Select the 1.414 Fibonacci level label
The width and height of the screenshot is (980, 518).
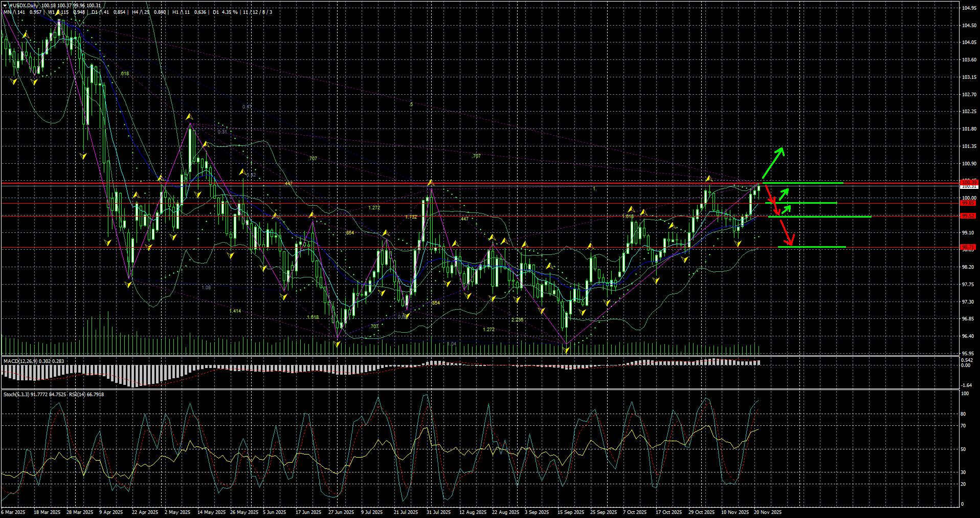pos(235,311)
